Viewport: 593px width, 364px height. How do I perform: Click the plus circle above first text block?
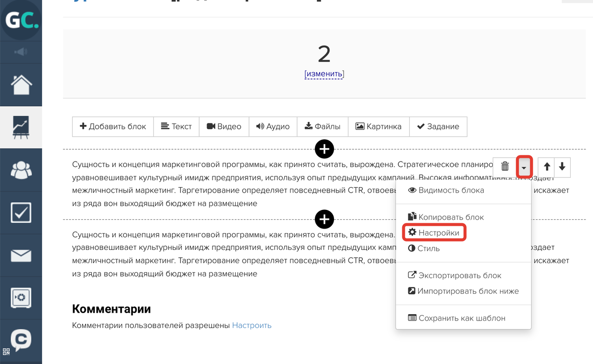click(324, 148)
